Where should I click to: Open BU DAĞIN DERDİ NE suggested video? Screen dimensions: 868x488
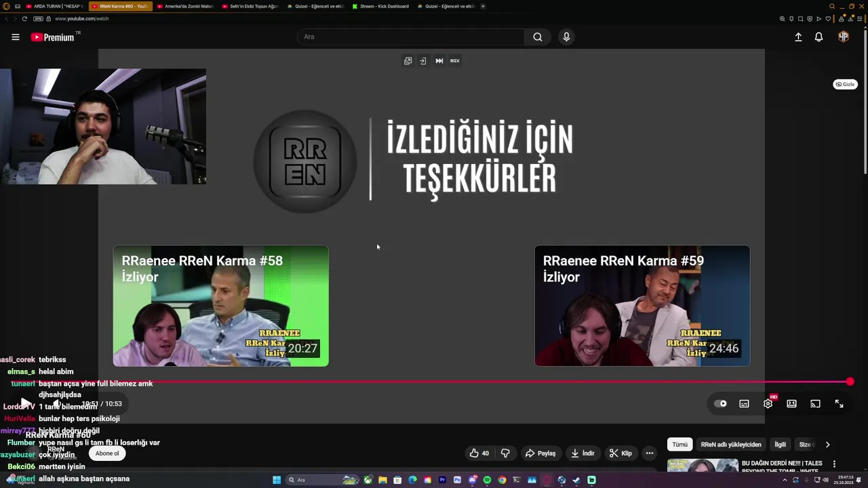tap(703, 465)
